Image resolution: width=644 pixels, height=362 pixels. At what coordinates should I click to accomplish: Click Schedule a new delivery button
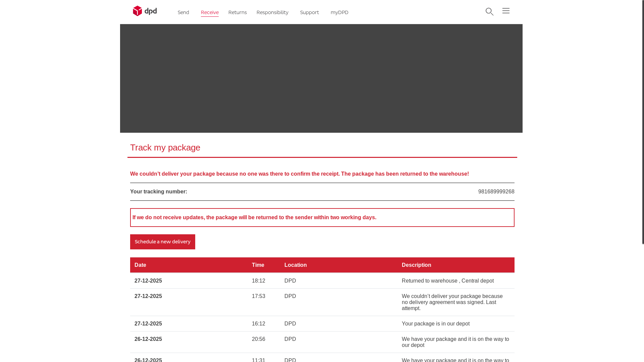(163, 242)
